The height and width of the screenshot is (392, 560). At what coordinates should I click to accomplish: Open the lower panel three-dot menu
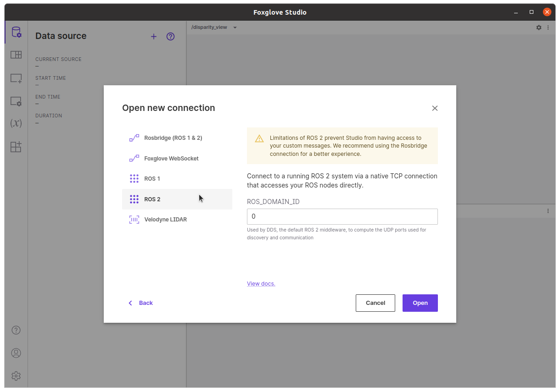click(x=548, y=211)
